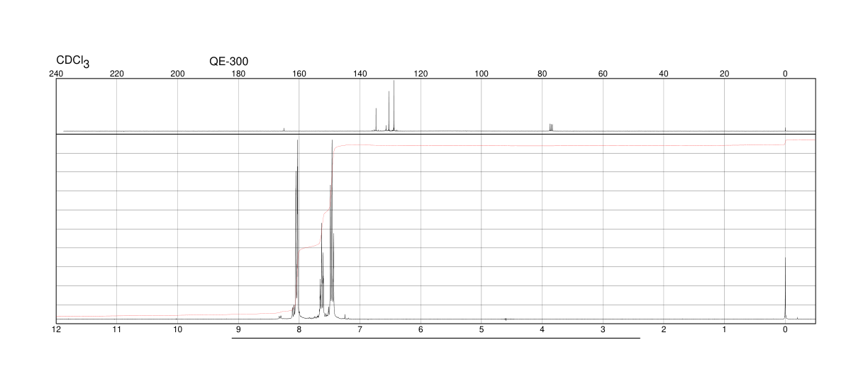Screen dimensions: 868x374
Task: Select the CDCl3 triplet near 77 ppm
Action: 551,127
